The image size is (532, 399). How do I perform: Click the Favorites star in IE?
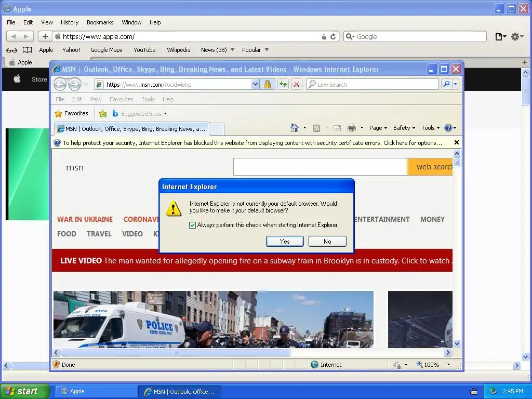[x=58, y=113]
